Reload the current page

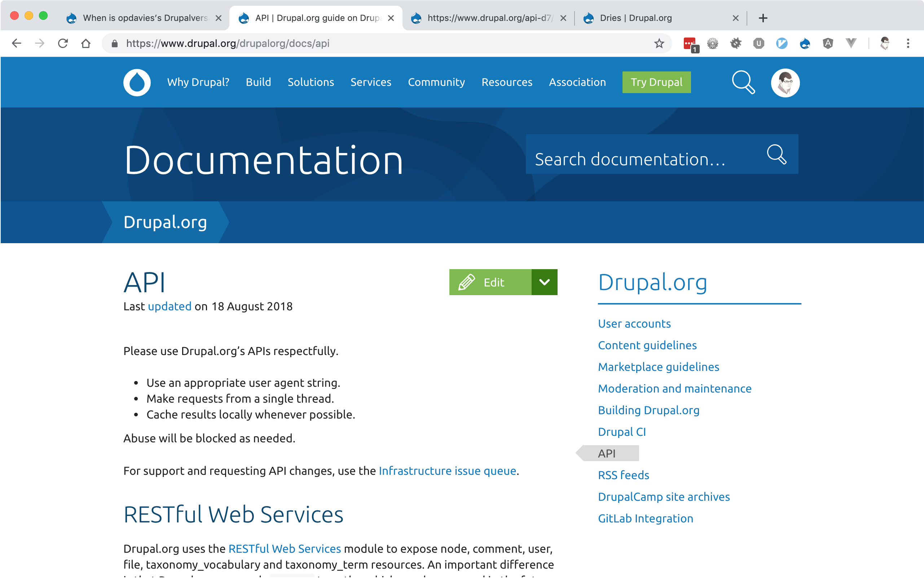(x=63, y=44)
